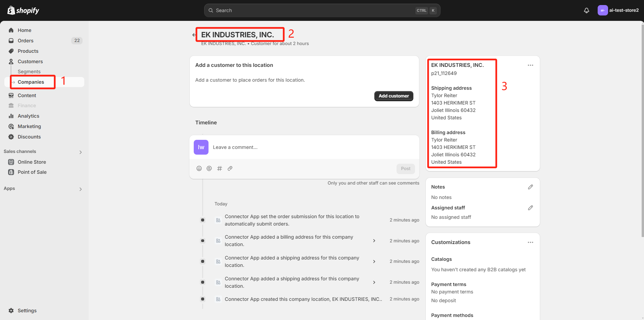
Task: Click the Payment terms label
Action: click(449, 284)
